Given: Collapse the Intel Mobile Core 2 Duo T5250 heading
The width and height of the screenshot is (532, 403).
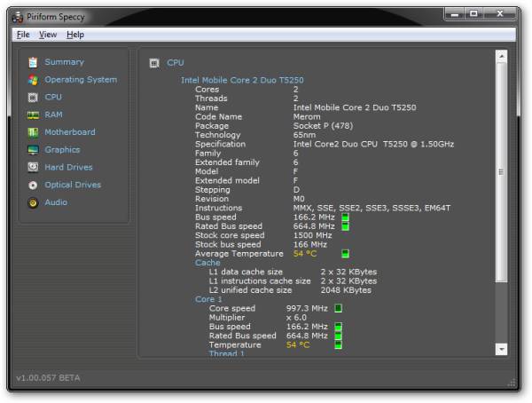Looking at the screenshot, I should (242, 80).
